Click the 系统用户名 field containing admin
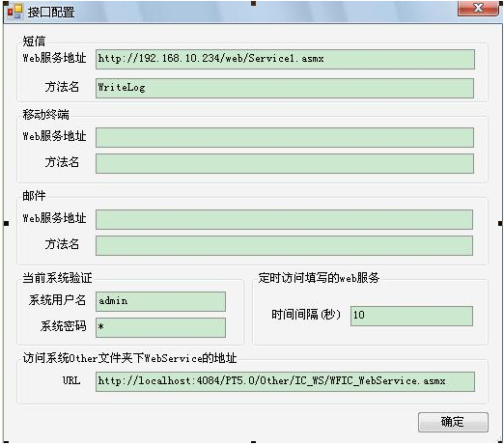Image resolution: width=504 pixels, height=445 pixels. click(160, 301)
